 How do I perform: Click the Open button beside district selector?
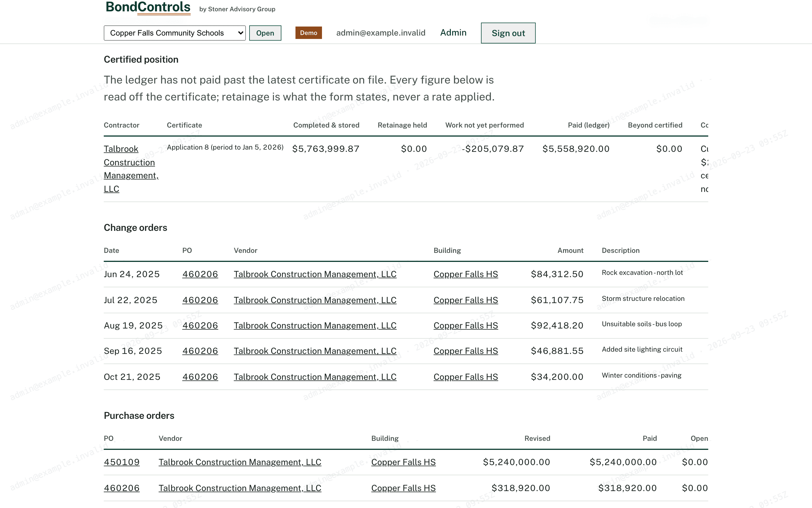(x=265, y=33)
